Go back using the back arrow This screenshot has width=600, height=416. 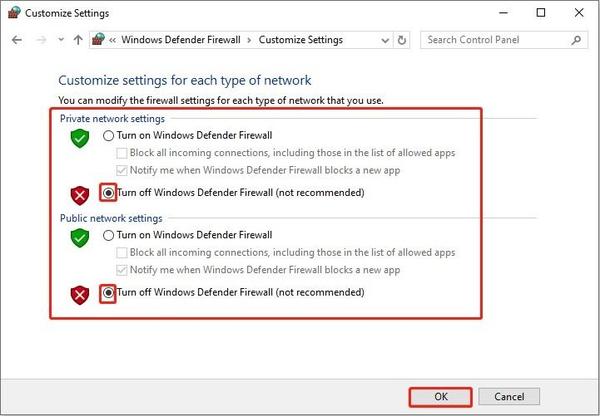click(16, 40)
